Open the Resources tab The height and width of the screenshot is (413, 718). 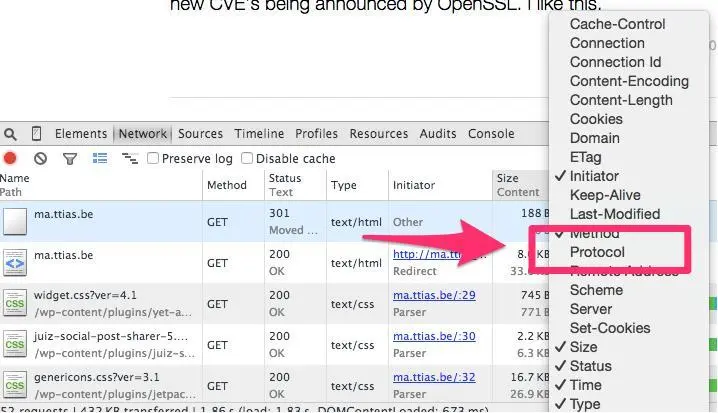click(x=379, y=134)
